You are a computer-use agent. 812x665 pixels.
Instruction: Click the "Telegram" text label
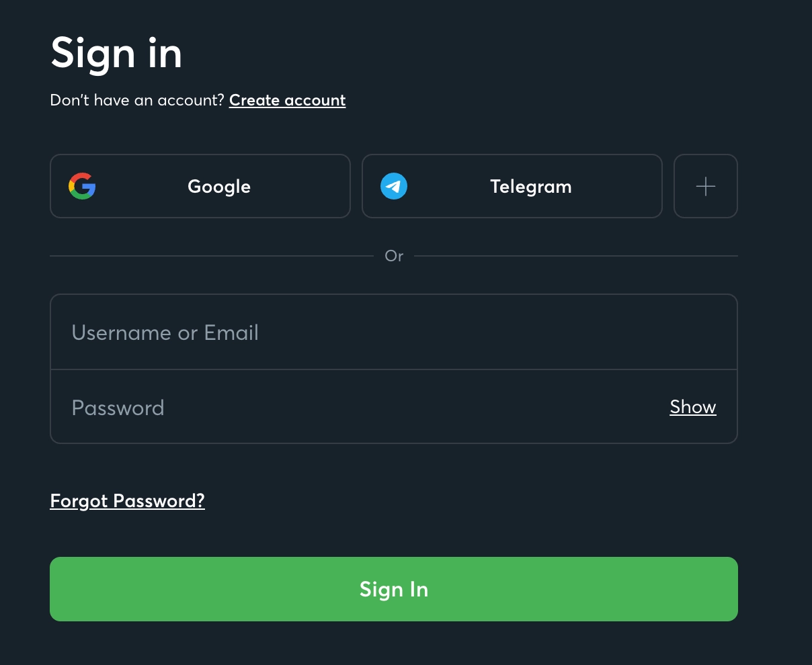coord(531,187)
